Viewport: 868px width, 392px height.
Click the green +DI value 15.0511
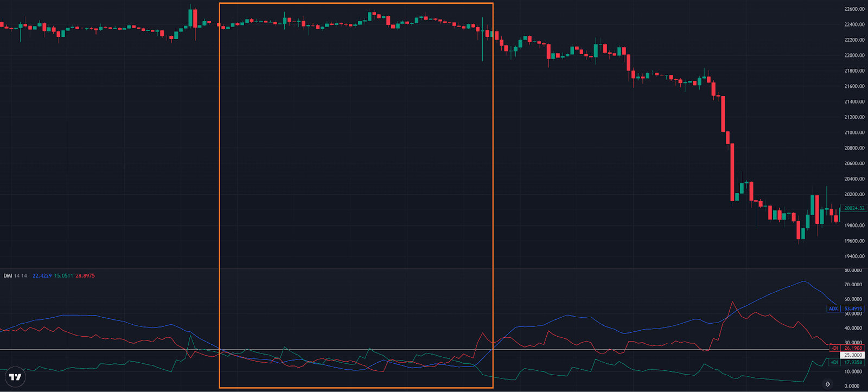(63, 276)
